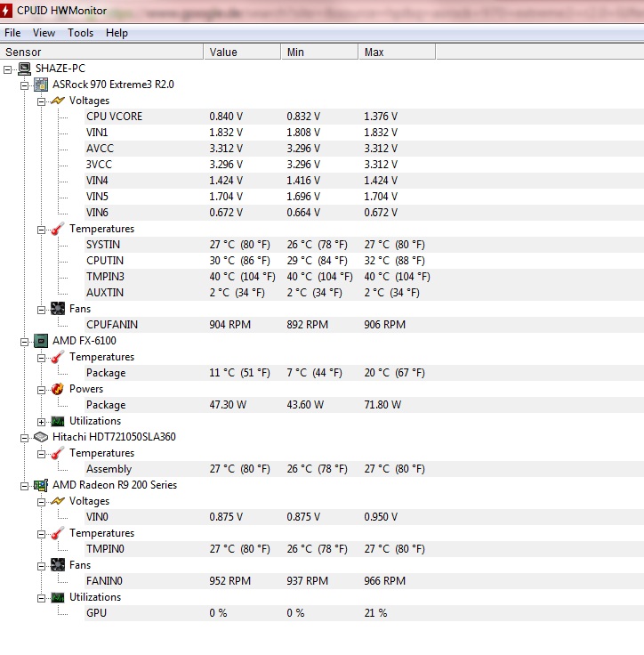Select the FANIN0 fan row
Viewport: 644px width, 655px height.
[x=364, y=581]
